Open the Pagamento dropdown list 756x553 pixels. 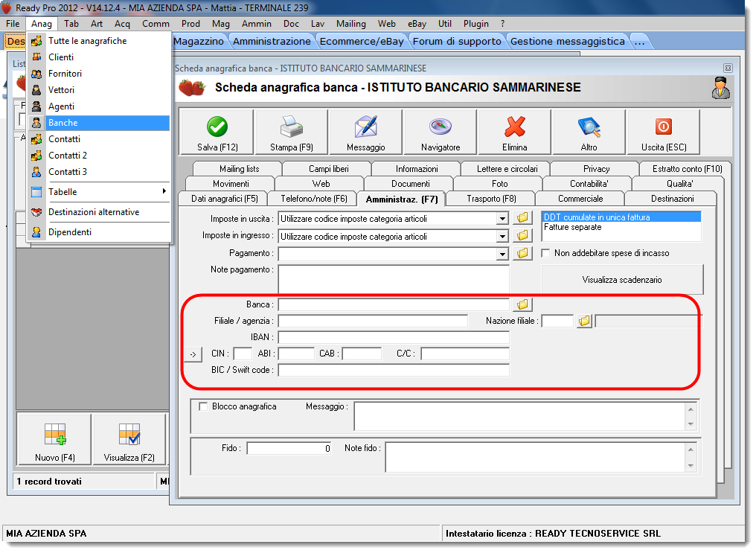point(502,254)
